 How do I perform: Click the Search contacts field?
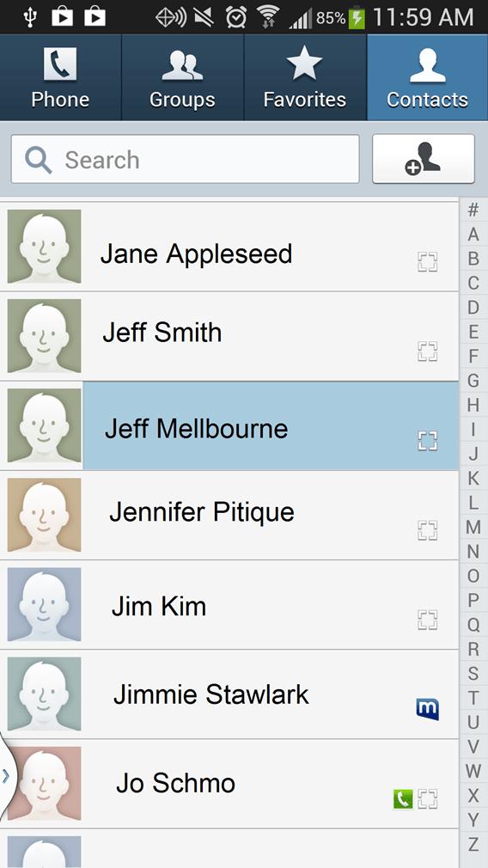pyautogui.click(x=185, y=160)
